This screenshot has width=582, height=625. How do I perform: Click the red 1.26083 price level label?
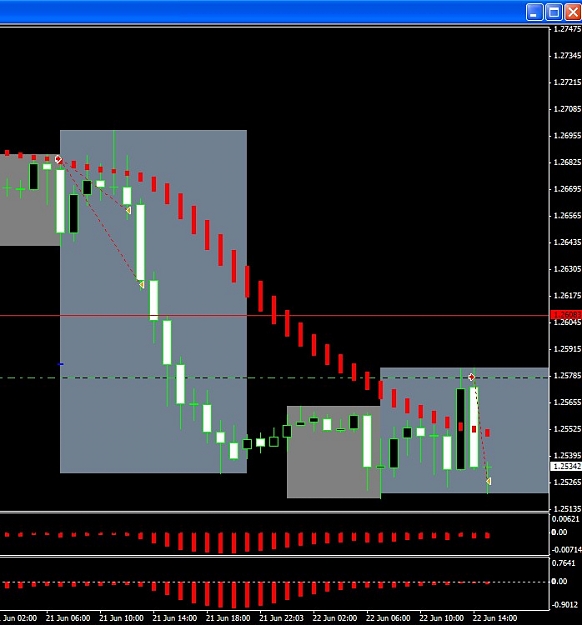566,315
